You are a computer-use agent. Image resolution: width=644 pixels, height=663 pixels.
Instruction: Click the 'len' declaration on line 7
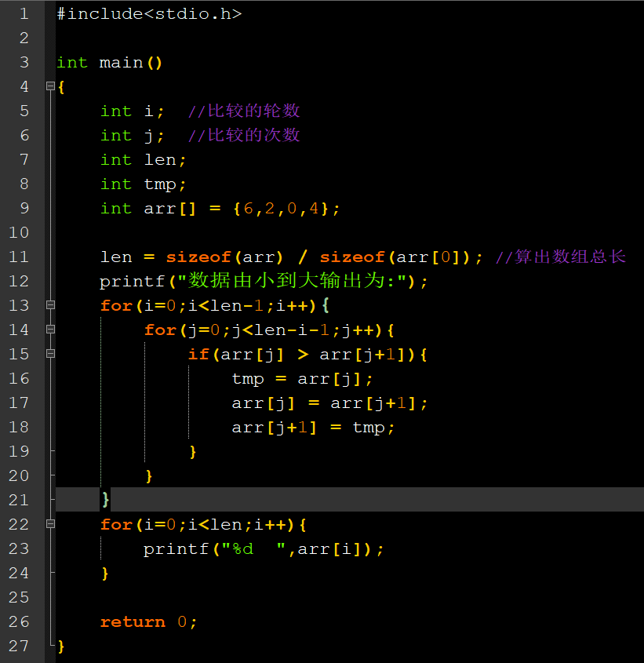coord(160,160)
